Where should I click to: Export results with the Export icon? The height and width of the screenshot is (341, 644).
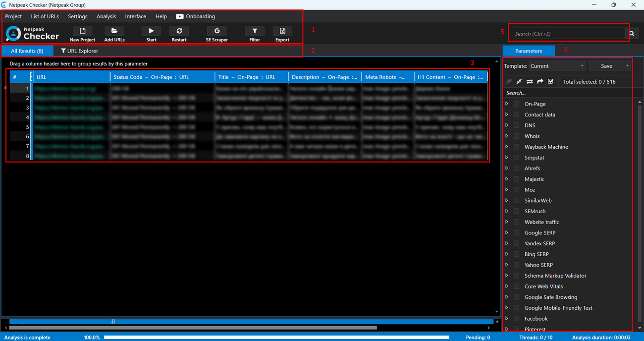282,34
